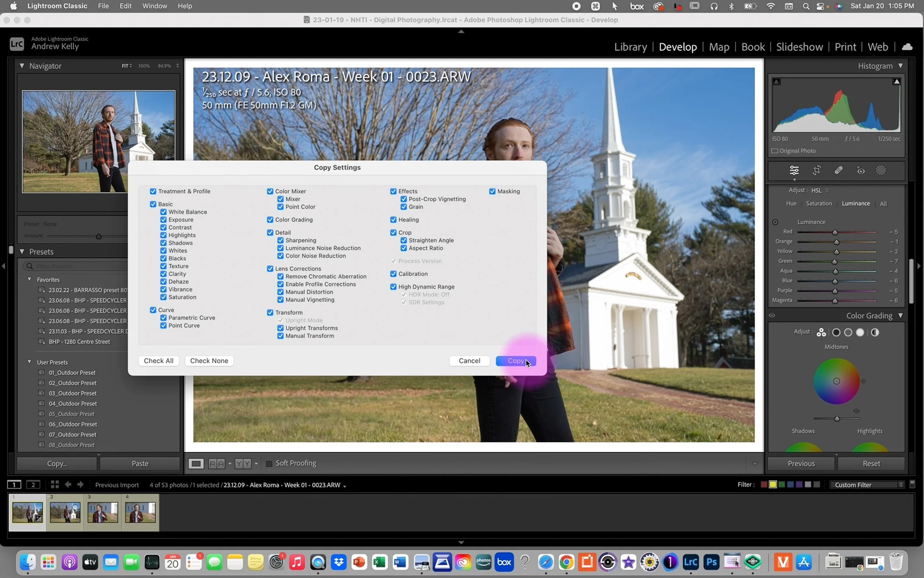The image size is (924, 578).
Task: Select the Edit sliders icon
Action: pyautogui.click(x=794, y=171)
